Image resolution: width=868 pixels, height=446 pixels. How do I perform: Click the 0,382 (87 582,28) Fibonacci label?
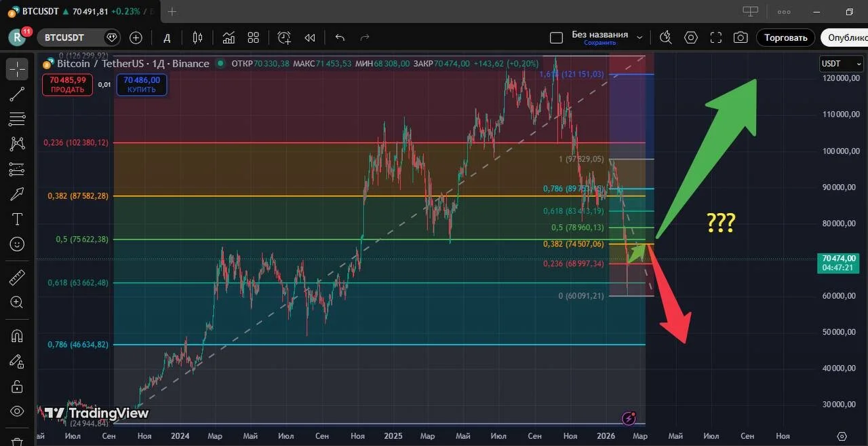(x=78, y=196)
